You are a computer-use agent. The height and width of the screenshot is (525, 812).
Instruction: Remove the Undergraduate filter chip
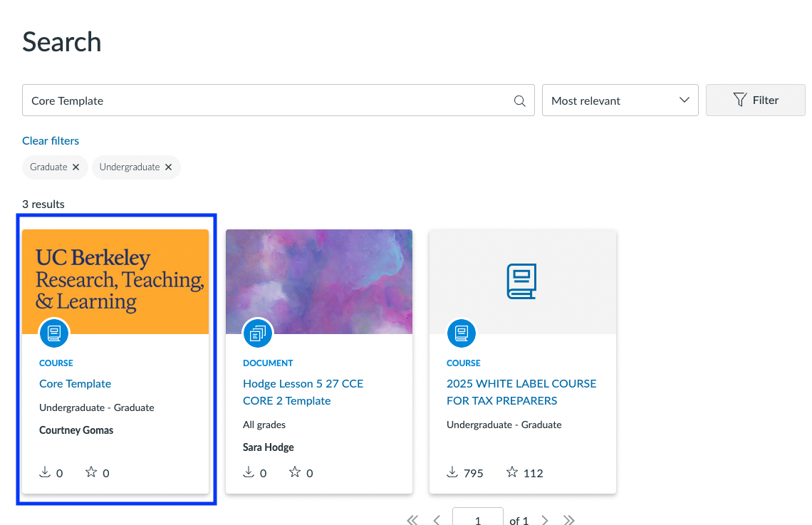(168, 167)
